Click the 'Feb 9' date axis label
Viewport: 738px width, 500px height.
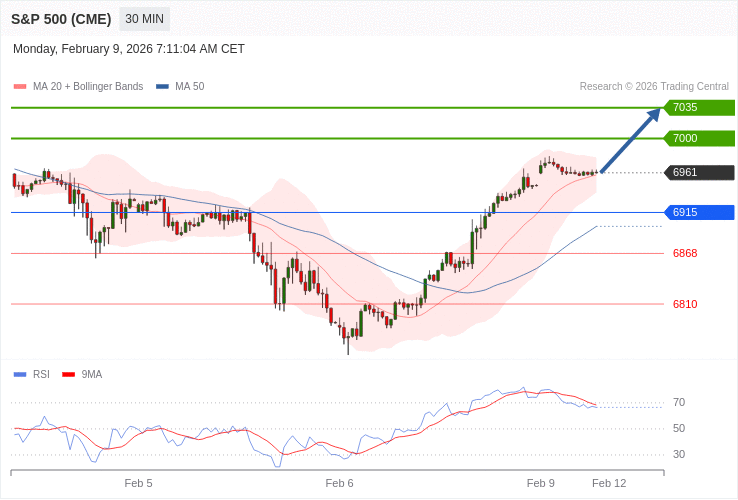541,484
